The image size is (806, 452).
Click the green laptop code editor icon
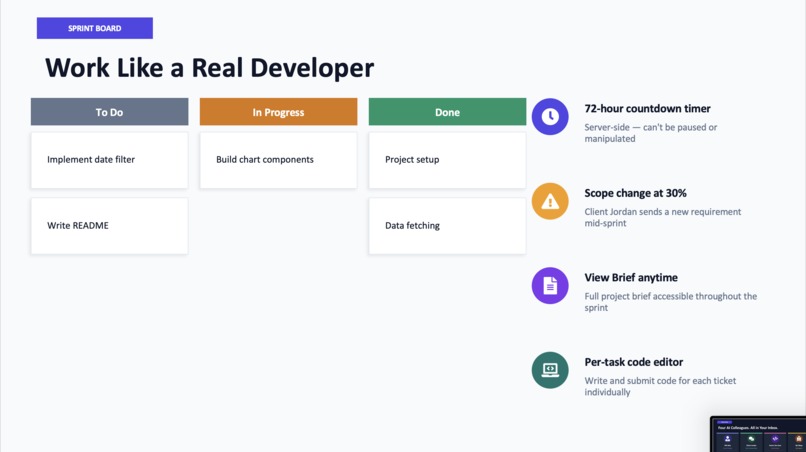(550, 370)
